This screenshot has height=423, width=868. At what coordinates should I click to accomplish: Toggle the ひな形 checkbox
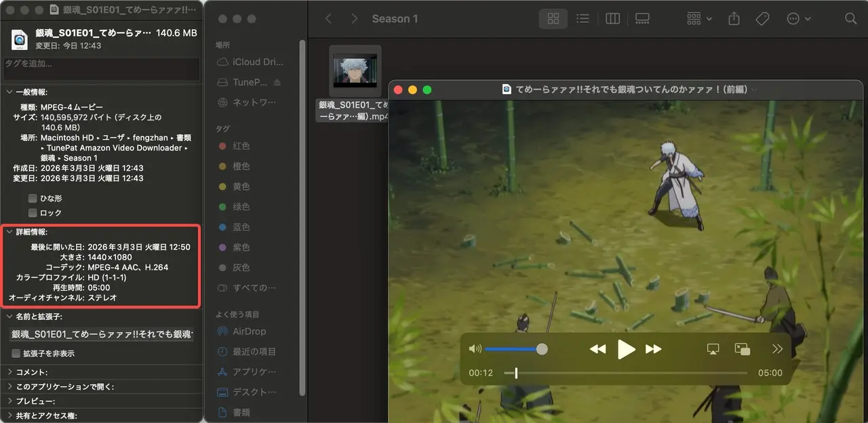(33, 199)
